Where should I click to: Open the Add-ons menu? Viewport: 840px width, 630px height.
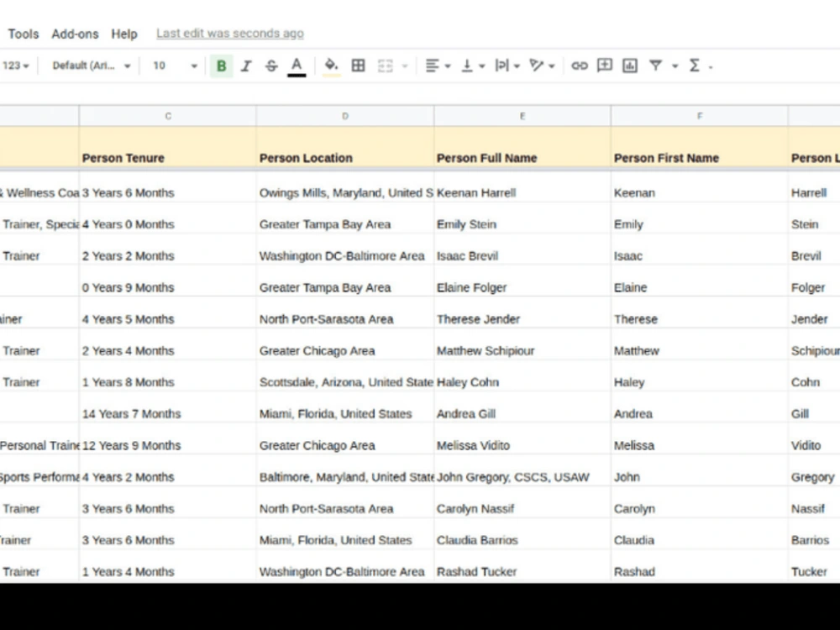tap(75, 34)
